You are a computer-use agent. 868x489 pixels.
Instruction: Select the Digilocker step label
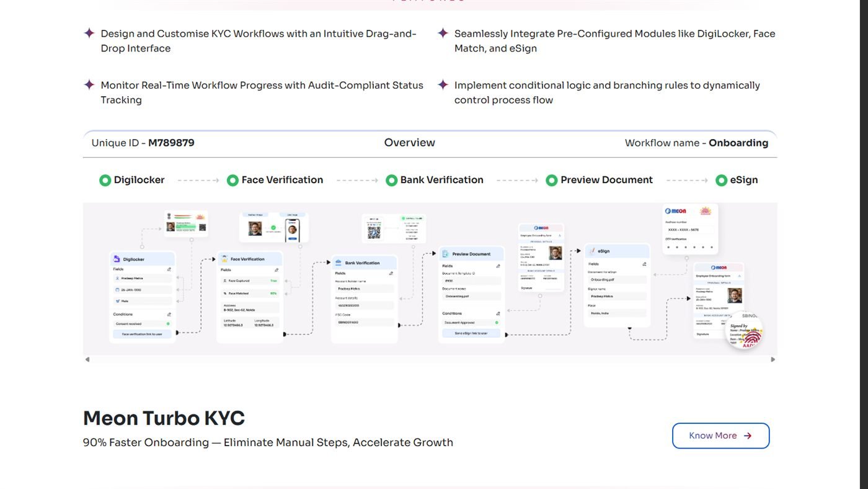[x=139, y=180]
